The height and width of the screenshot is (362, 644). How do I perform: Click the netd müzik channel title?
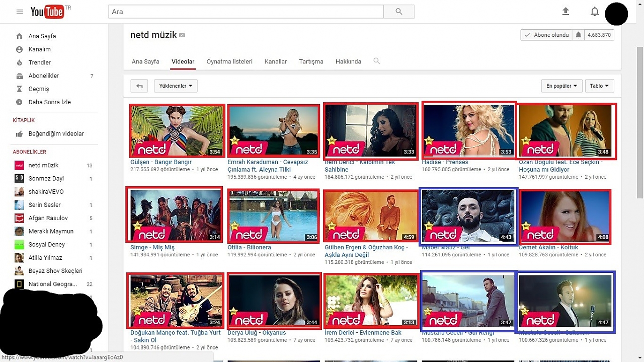[x=153, y=35]
